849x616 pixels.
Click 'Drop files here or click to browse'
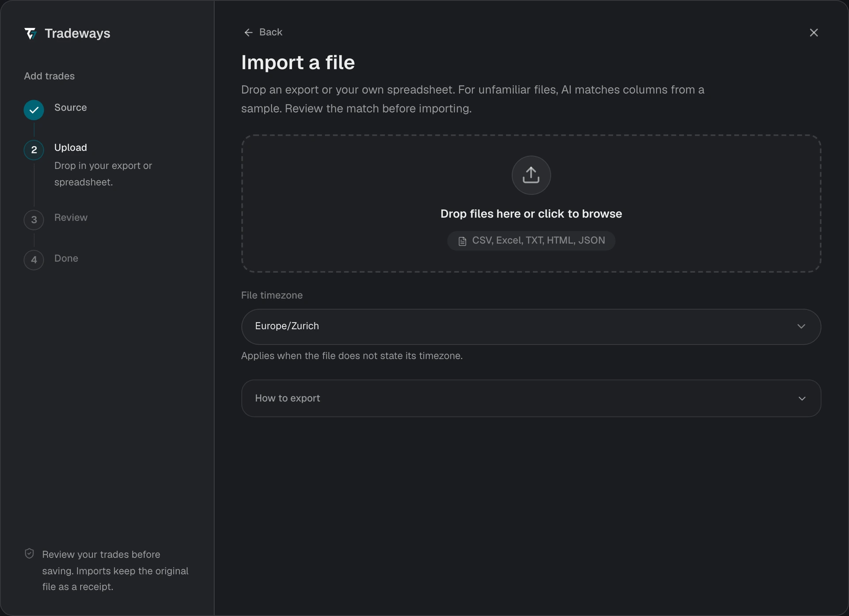coord(531,214)
